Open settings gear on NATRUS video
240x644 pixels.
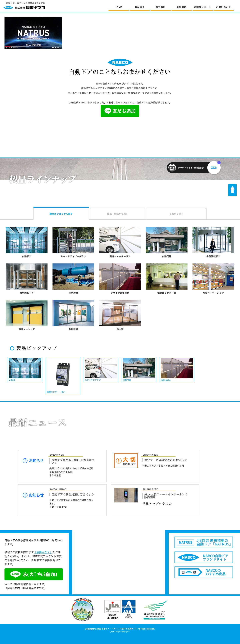[x=55, y=48]
